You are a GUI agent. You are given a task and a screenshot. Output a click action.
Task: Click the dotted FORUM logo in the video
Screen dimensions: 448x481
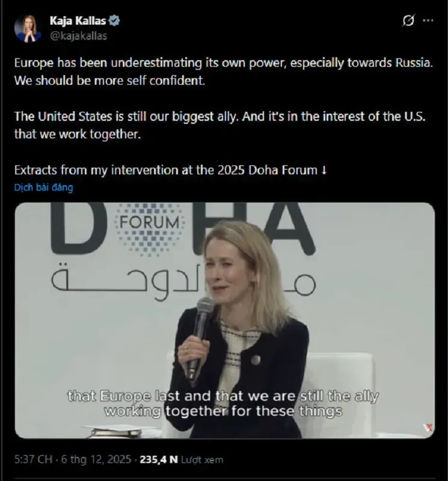click(149, 224)
